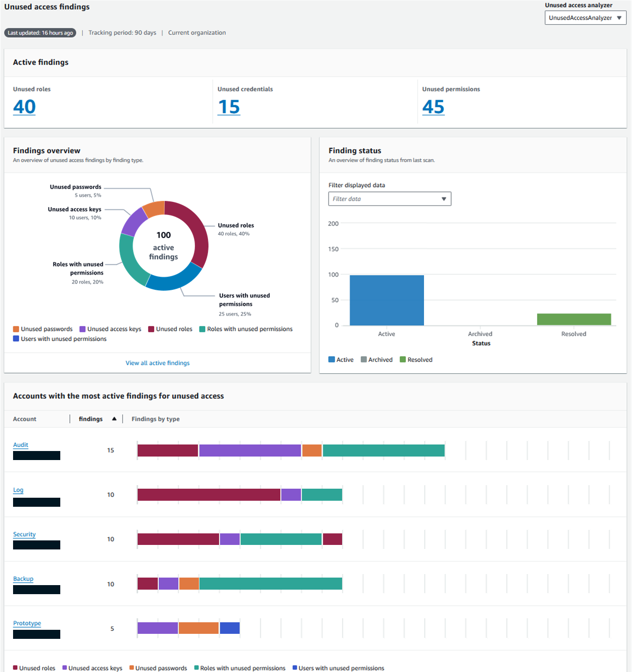This screenshot has width=632, height=672.
Task: Open the Unused access analyzer dropdown
Action: click(x=585, y=18)
